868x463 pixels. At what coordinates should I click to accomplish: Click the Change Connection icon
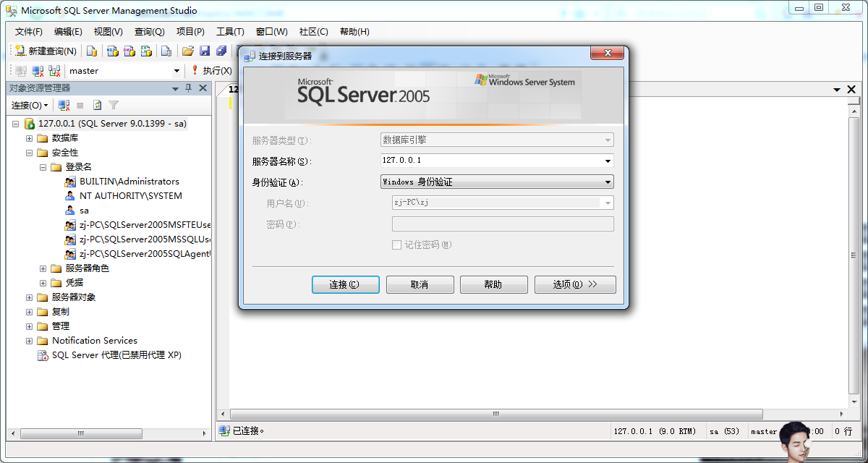(54, 71)
